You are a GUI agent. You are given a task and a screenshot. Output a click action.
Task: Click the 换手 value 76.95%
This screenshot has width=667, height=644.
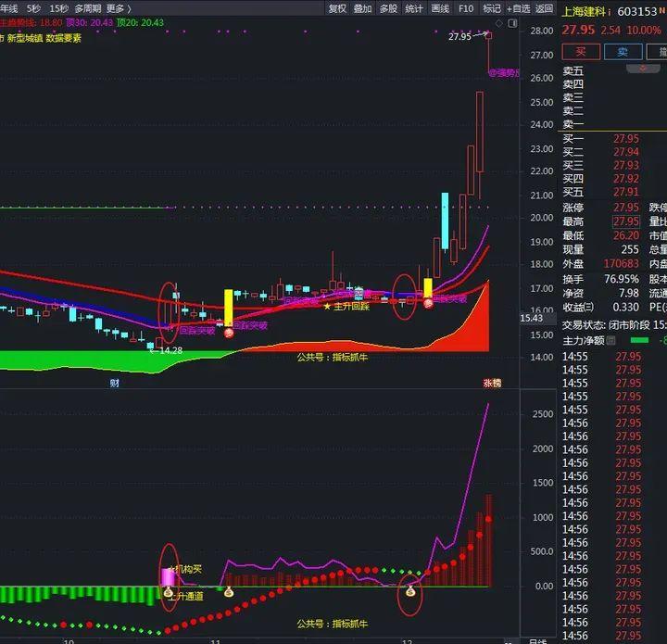coord(622,279)
